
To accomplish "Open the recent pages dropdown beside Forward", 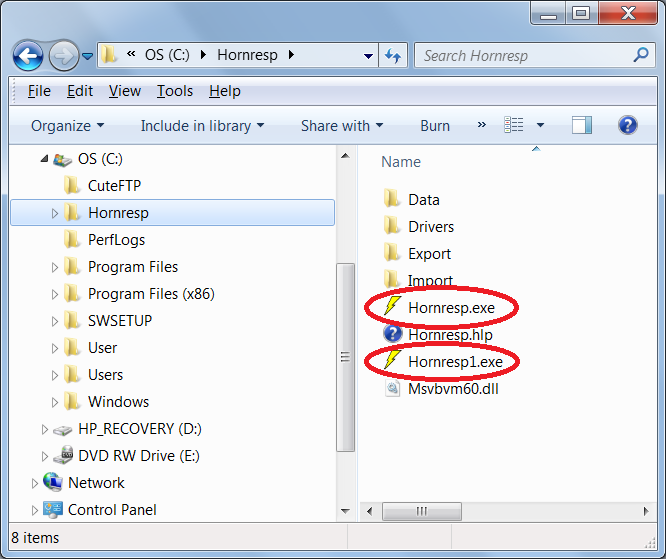I will click(x=87, y=56).
